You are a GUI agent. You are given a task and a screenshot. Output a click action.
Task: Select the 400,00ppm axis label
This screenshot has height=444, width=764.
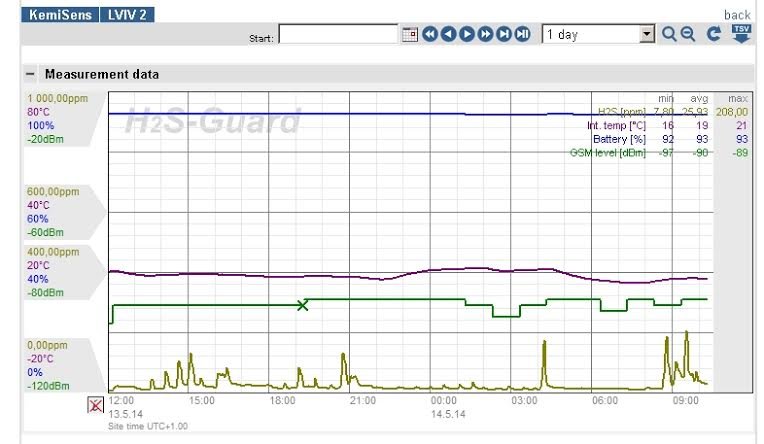coord(53,252)
